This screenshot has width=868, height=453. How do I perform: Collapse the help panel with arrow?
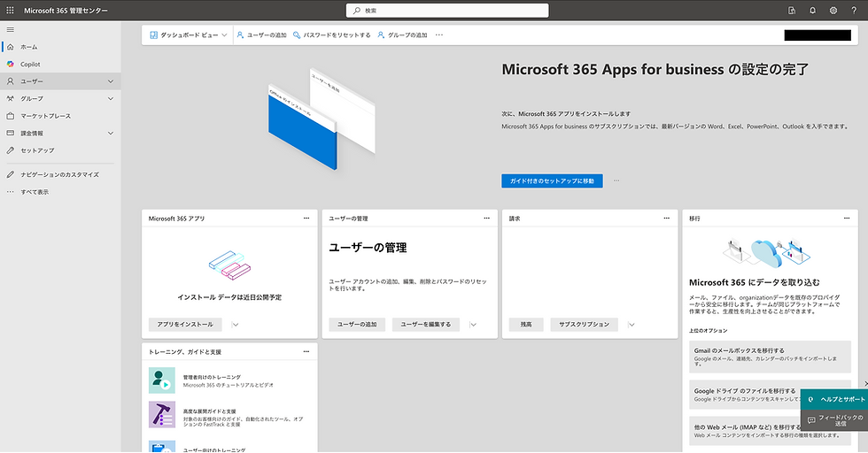coord(865,384)
